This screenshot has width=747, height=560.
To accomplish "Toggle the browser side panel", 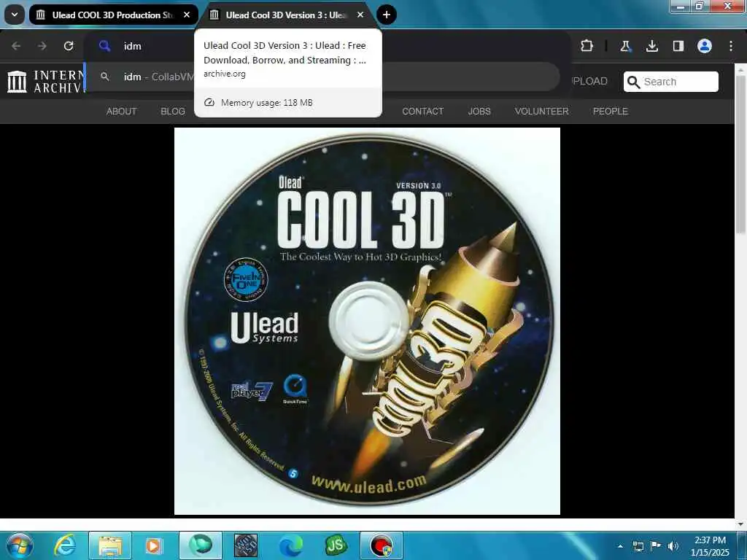I will [678, 46].
